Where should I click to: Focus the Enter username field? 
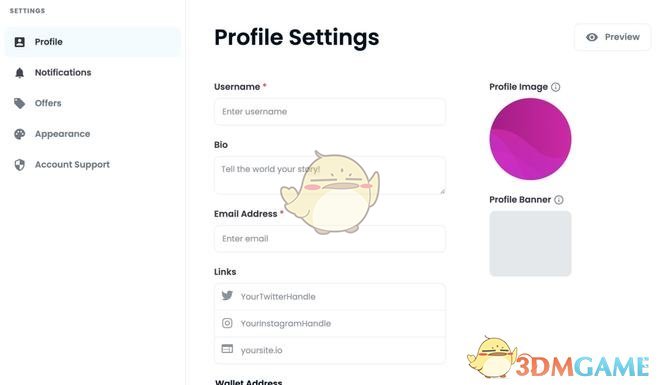pyautogui.click(x=330, y=112)
